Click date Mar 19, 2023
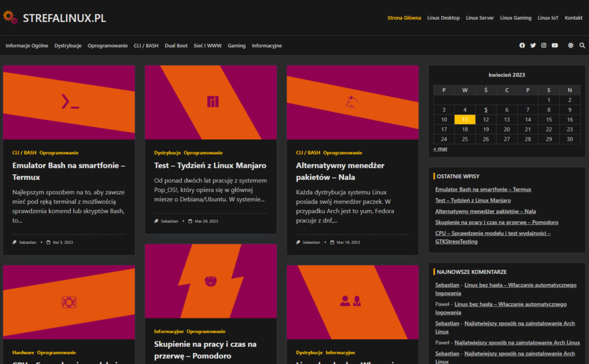Viewport: 589px width, 364px height. (x=348, y=242)
